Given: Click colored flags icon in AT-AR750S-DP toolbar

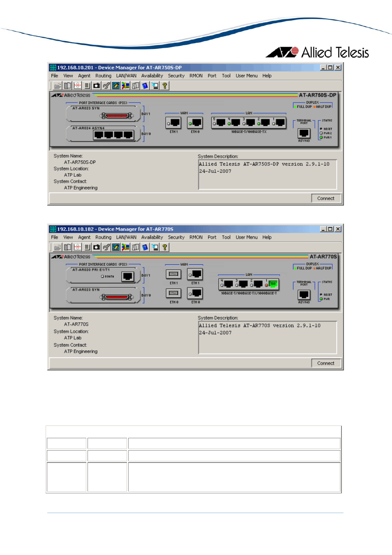Looking at the screenshot, I should (x=125, y=86).
